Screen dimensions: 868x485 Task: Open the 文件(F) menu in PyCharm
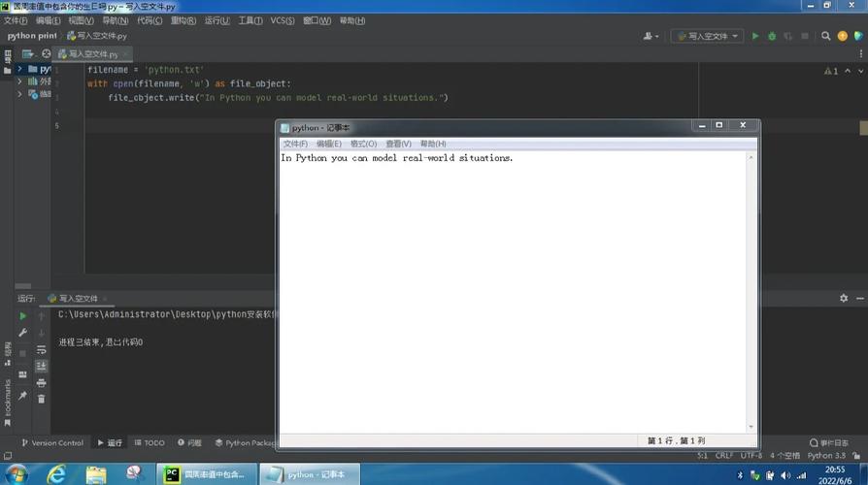tap(16, 20)
